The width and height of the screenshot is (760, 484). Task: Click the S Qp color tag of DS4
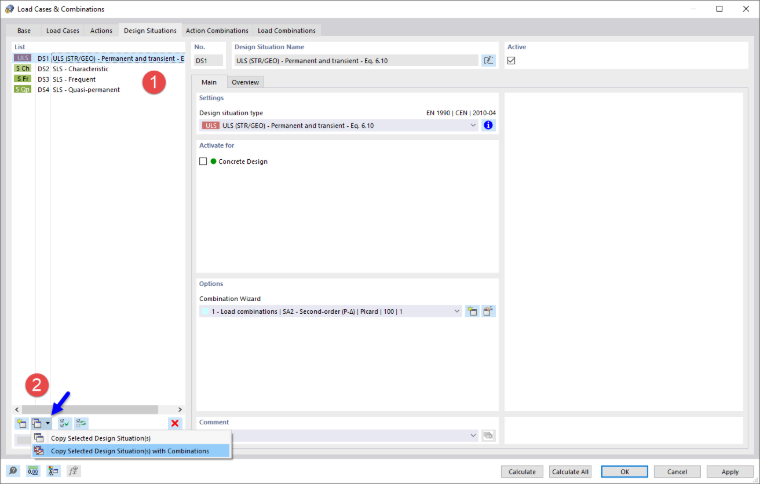pyautogui.click(x=22, y=89)
